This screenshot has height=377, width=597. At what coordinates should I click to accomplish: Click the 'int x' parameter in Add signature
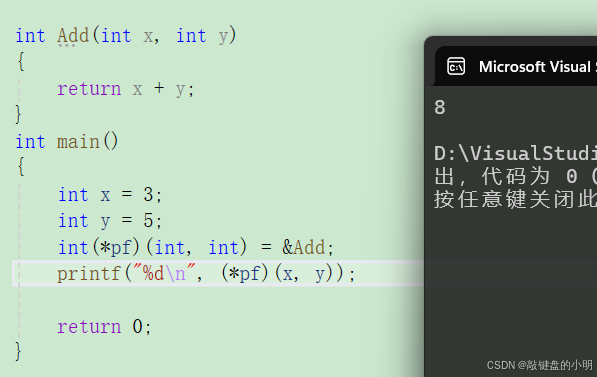click(127, 36)
